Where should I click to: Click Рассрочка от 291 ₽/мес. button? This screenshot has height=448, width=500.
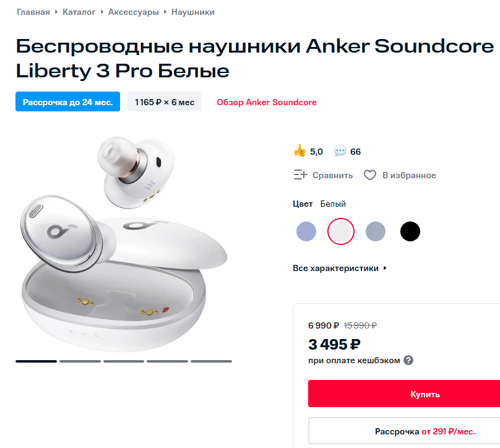tap(404, 431)
